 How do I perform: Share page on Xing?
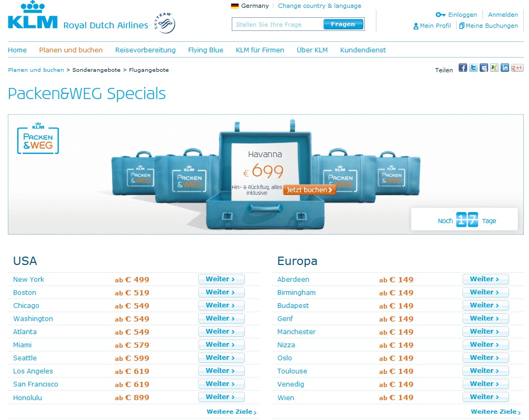(494, 68)
